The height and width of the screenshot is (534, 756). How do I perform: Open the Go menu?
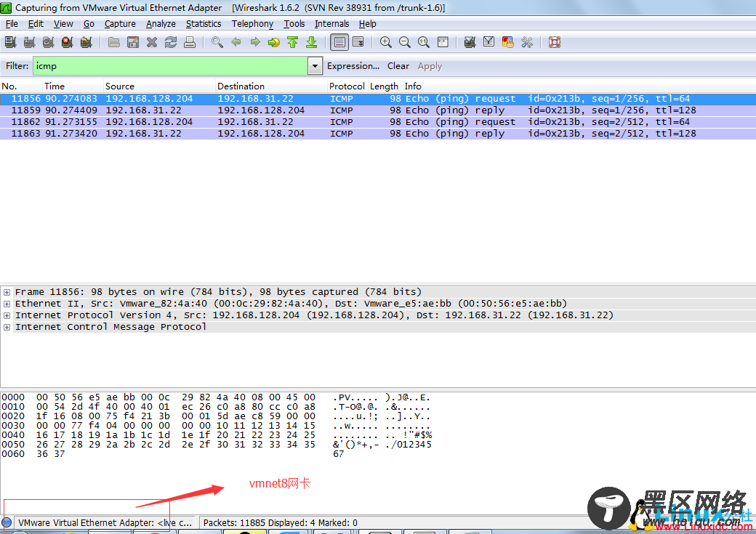[89, 24]
